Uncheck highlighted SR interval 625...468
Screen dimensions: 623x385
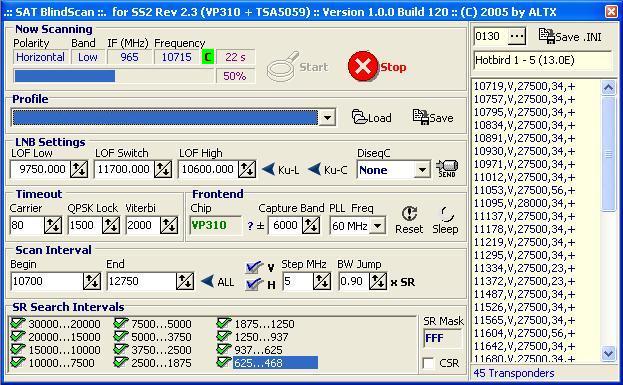click(224, 362)
